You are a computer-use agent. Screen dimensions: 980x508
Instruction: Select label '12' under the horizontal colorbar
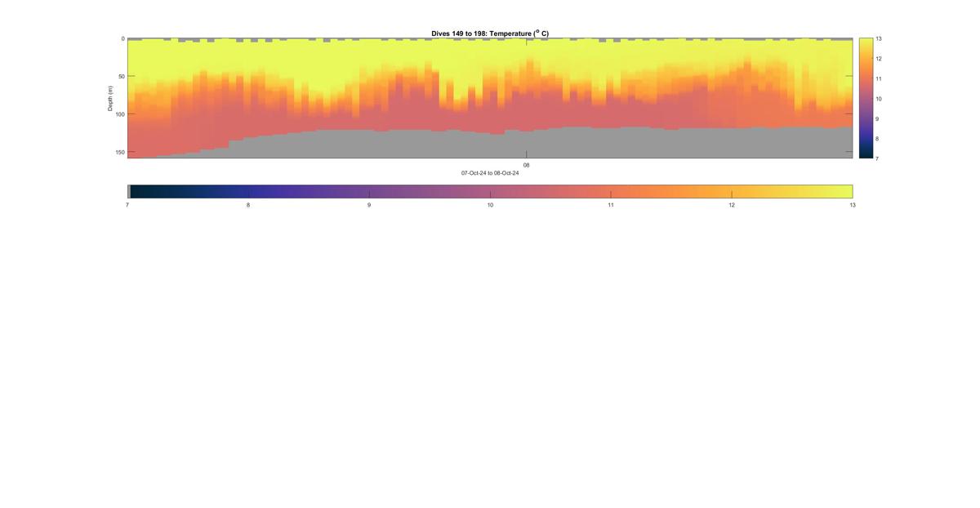click(x=732, y=205)
